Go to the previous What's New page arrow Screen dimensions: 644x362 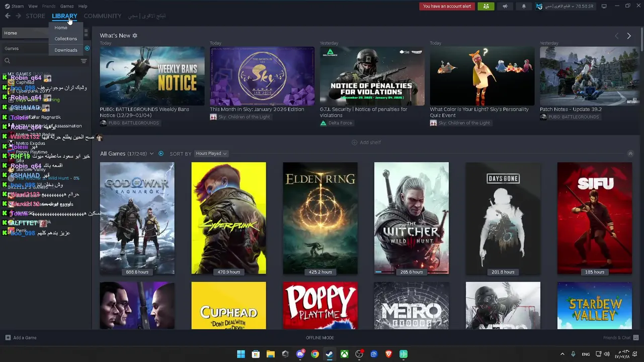coord(617,36)
